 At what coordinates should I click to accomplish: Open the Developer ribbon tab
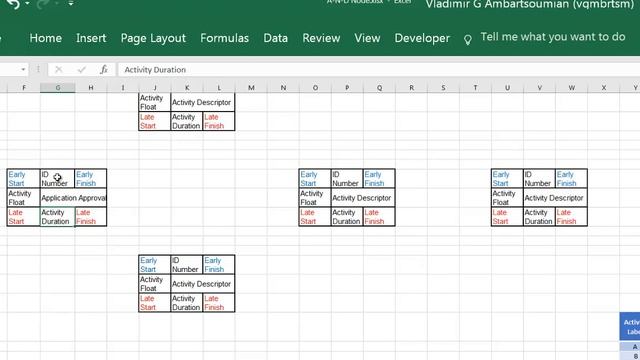coord(422,38)
